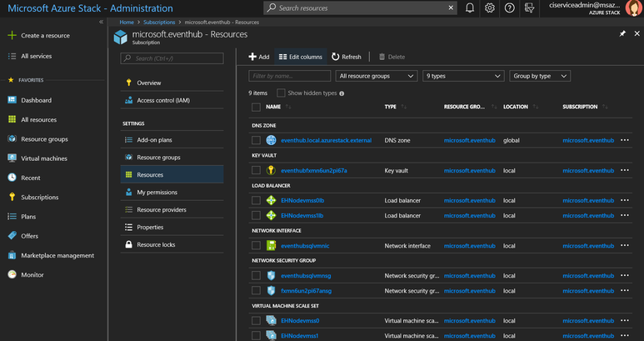The image size is (644, 341).
Task: Go to Subscriptions breadcrumb link
Action: (159, 23)
